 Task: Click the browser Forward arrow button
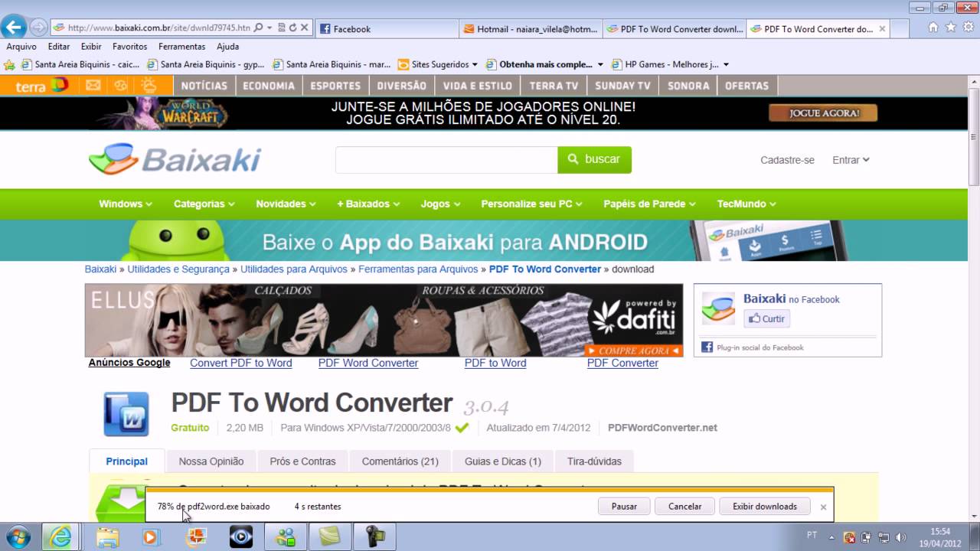(x=38, y=28)
